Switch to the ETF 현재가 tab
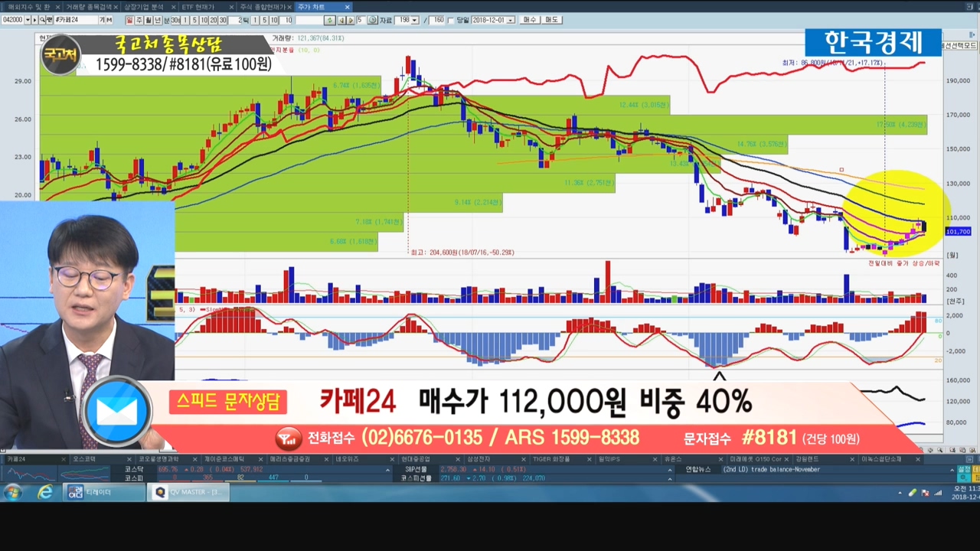 click(x=197, y=7)
